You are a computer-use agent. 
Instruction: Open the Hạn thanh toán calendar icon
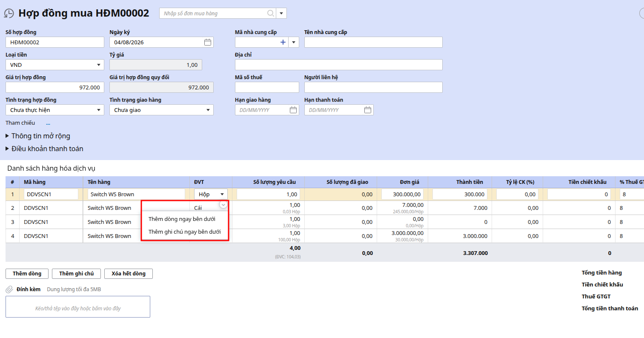click(x=368, y=110)
